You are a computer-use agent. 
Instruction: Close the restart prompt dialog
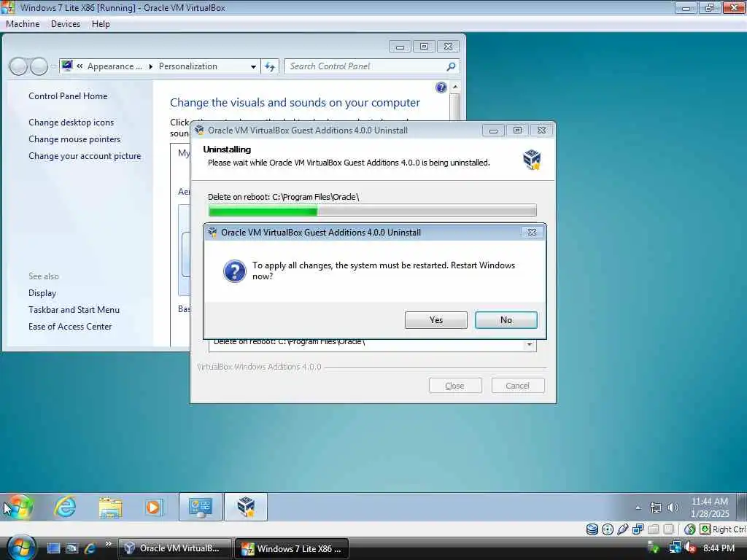(532, 233)
